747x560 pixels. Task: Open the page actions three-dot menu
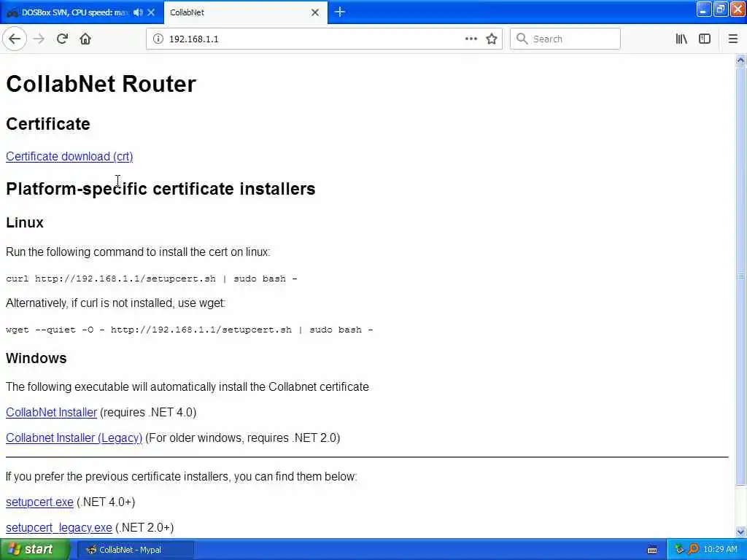tap(471, 39)
